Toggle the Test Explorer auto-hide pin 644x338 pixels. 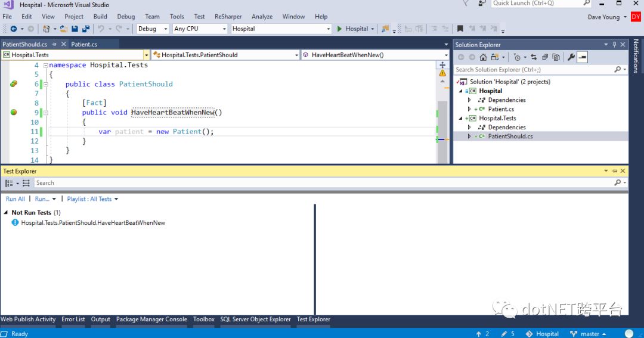click(x=614, y=171)
